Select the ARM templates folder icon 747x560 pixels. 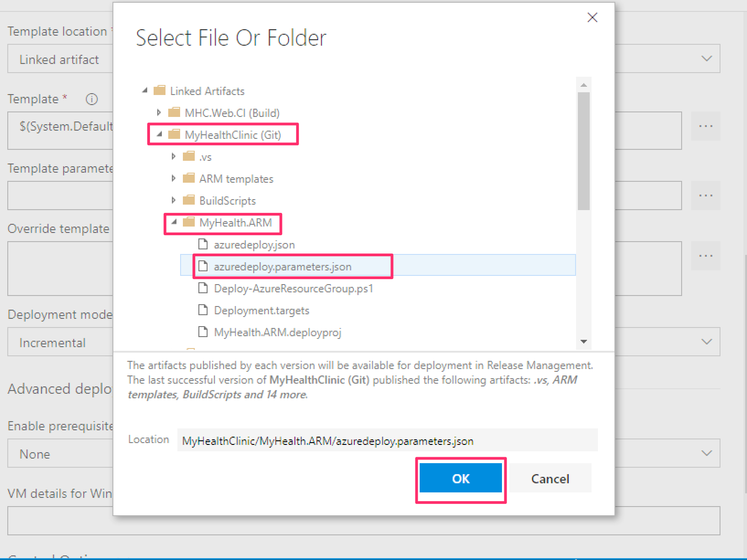coord(189,178)
